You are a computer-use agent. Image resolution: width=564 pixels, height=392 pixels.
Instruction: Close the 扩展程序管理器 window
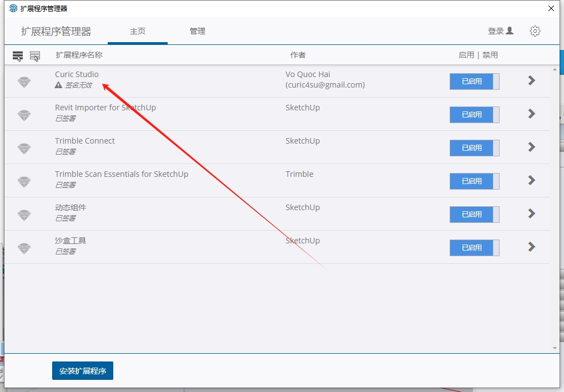551,8
